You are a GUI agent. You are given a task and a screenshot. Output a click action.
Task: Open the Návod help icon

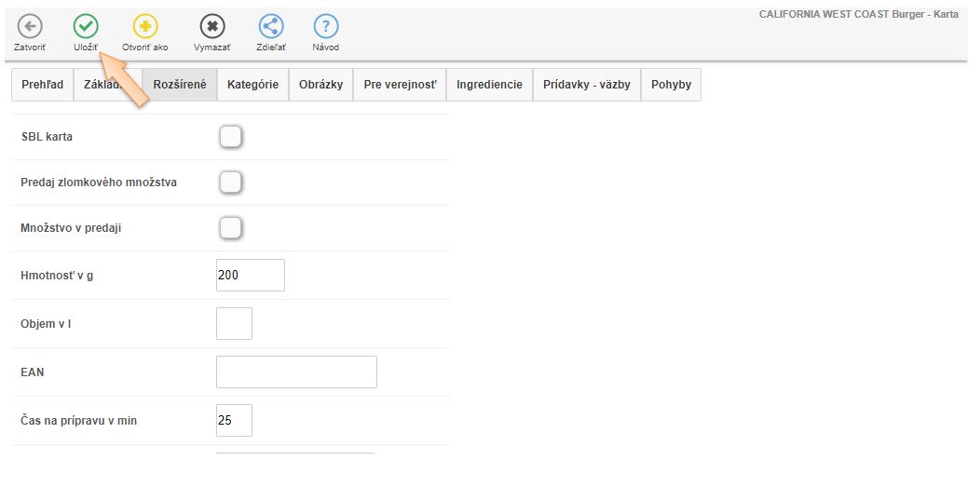click(326, 27)
